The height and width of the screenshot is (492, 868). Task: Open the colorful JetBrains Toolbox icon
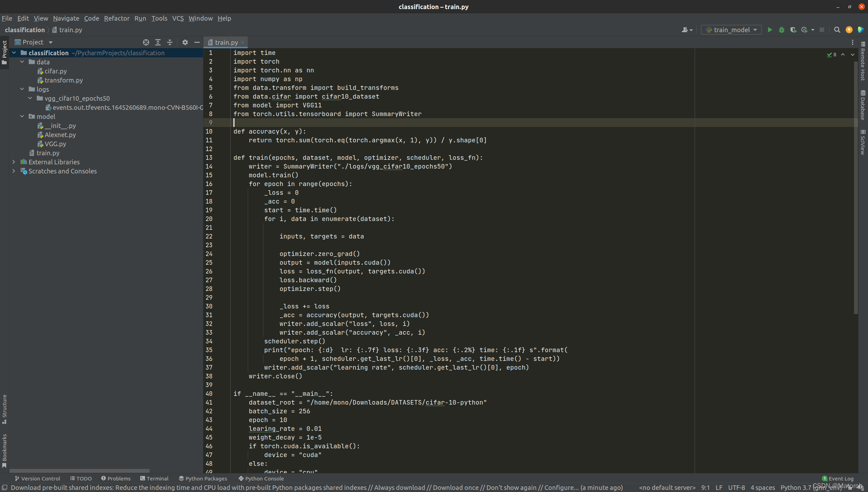tap(861, 30)
